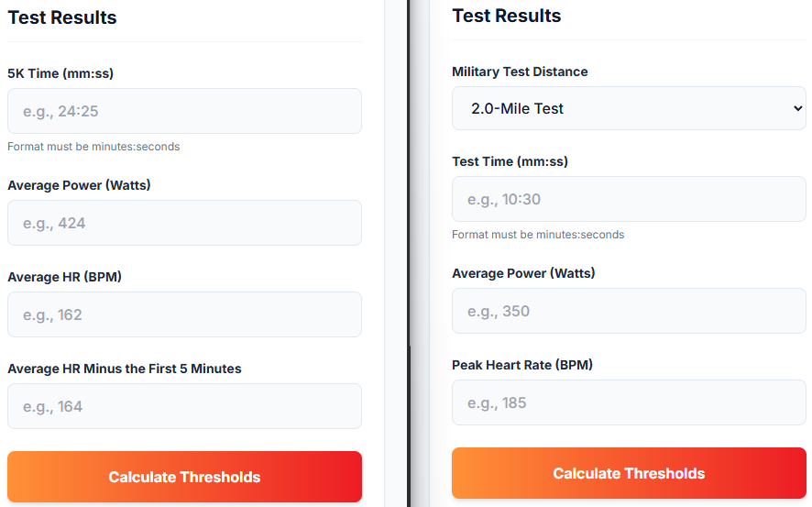Click the "5K Time (mm:ss)" label
This screenshot has width=812, height=507.
(x=60, y=73)
